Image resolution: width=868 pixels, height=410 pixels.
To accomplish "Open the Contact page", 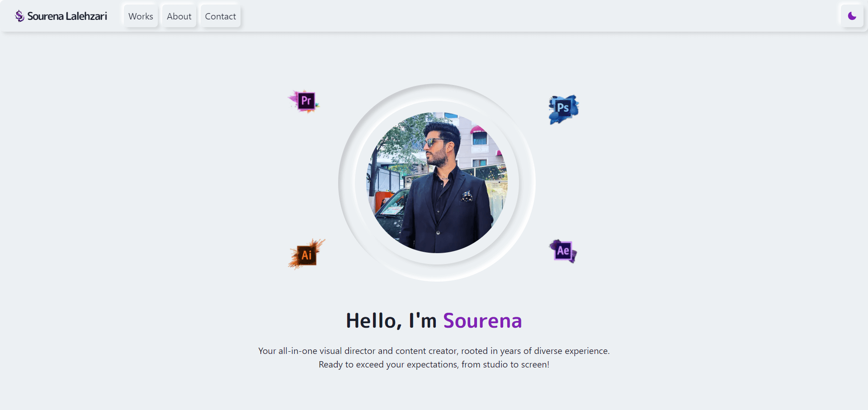I will tap(220, 16).
